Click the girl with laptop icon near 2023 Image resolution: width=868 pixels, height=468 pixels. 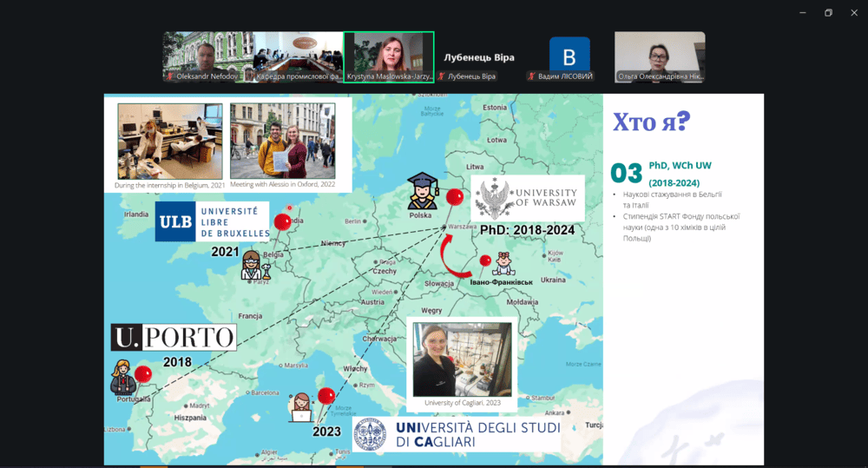click(301, 407)
